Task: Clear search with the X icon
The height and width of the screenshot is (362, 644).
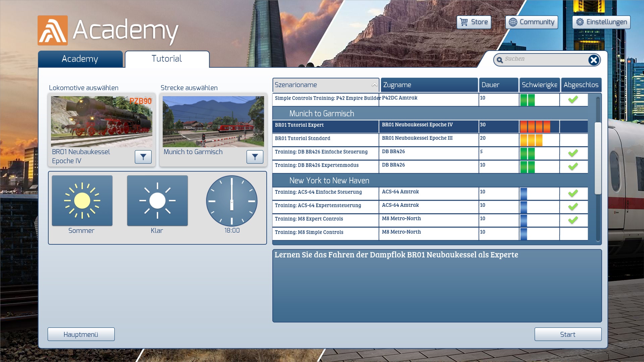Action: pyautogui.click(x=593, y=60)
